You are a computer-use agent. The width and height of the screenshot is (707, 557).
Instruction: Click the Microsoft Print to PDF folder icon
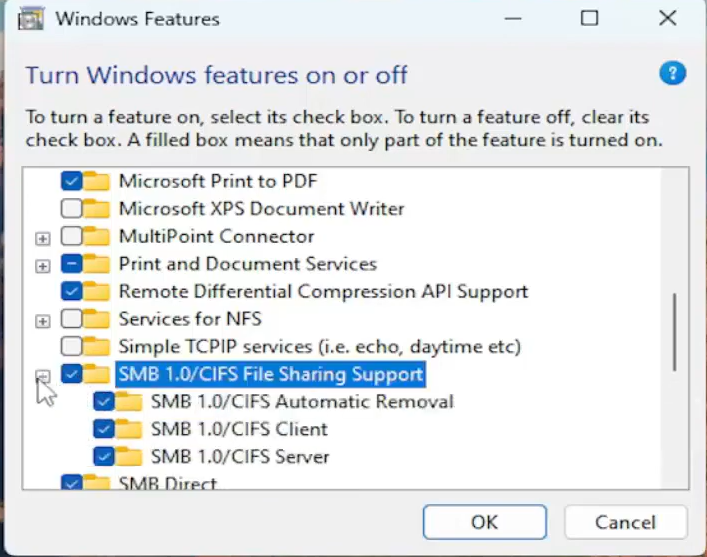(x=97, y=181)
